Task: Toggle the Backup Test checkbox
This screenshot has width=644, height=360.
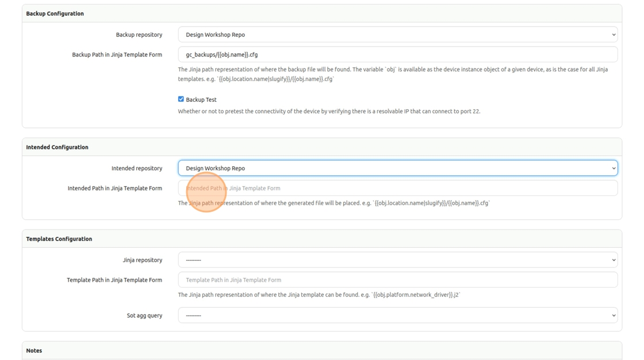Action: coord(181,99)
